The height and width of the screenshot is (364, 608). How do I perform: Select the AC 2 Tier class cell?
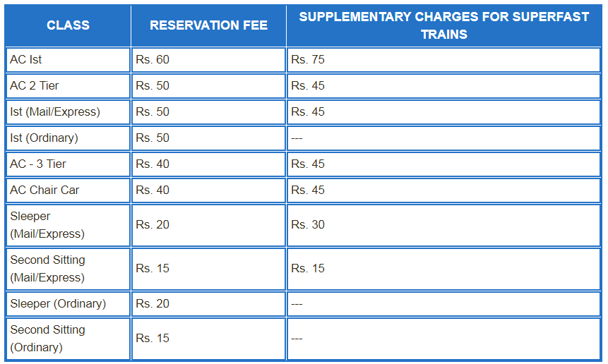[68, 85]
